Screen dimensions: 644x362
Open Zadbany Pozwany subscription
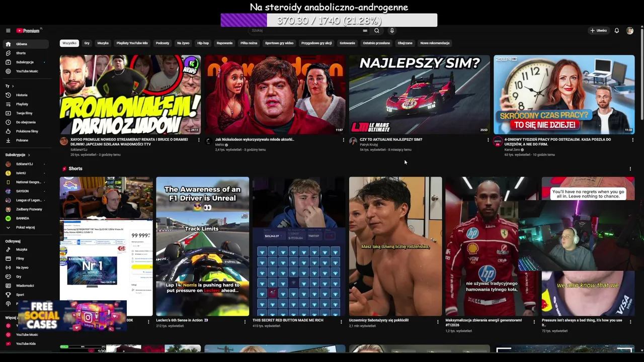[27, 209]
